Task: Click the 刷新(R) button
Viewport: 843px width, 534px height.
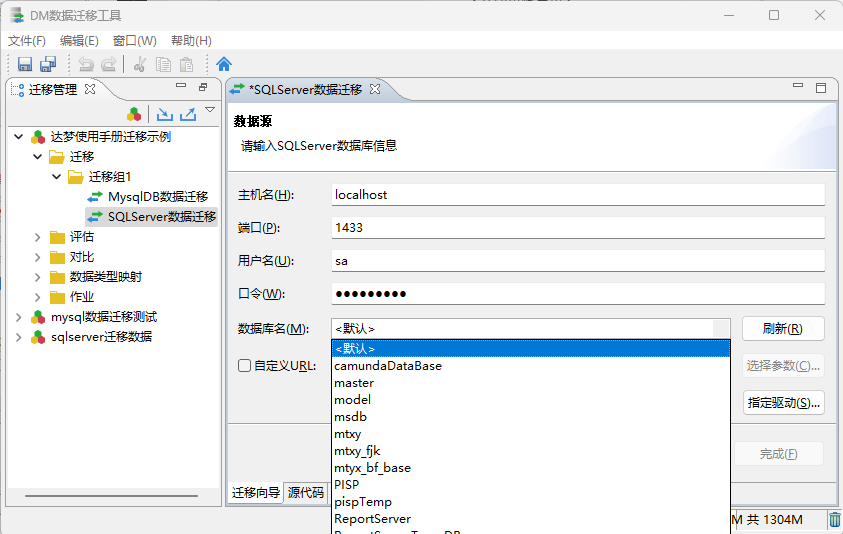Action: tap(783, 329)
